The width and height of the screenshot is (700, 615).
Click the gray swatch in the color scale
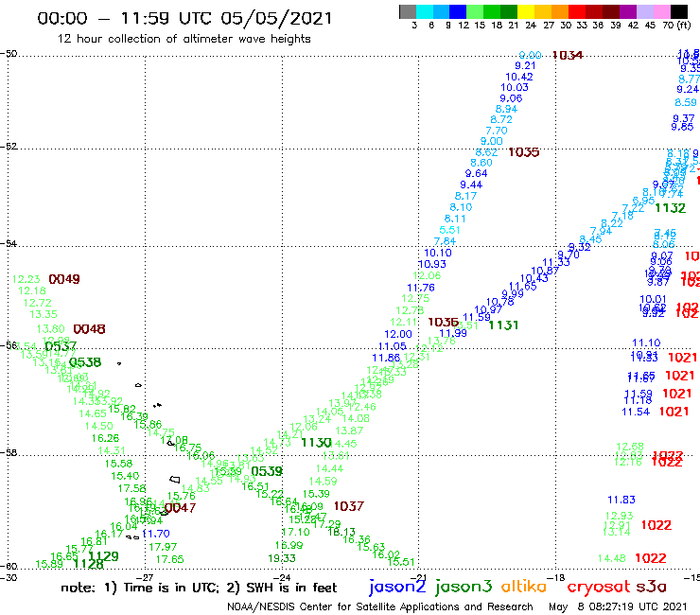[408, 11]
